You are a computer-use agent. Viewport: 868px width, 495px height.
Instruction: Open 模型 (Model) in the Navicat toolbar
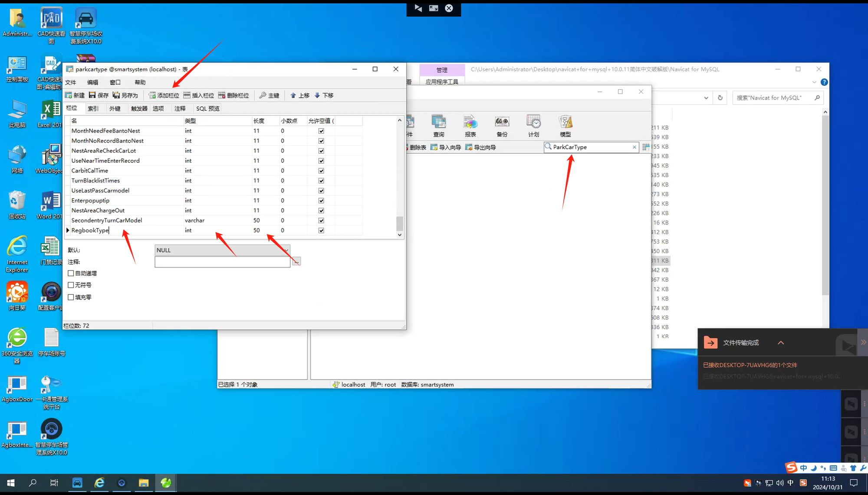tap(565, 126)
